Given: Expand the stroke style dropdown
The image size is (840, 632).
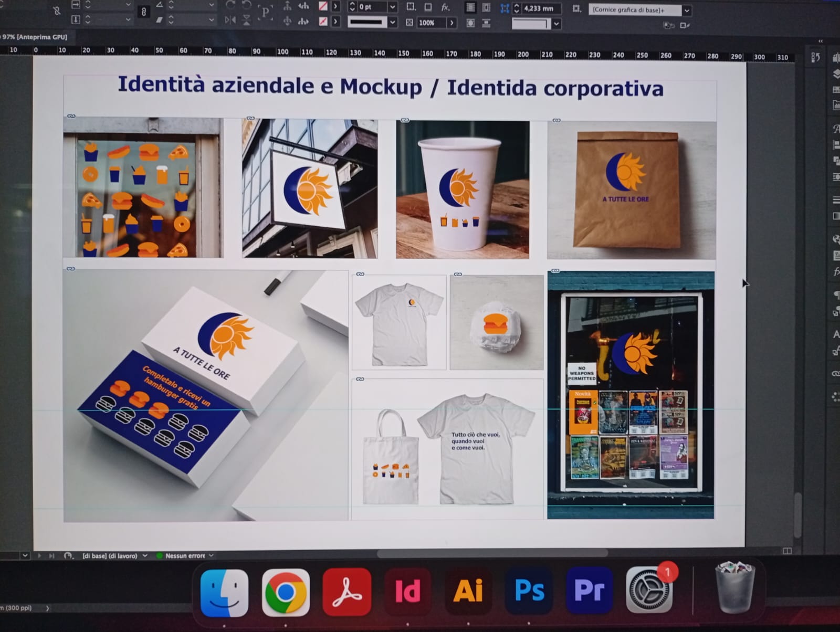Looking at the screenshot, I should pos(392,22).
